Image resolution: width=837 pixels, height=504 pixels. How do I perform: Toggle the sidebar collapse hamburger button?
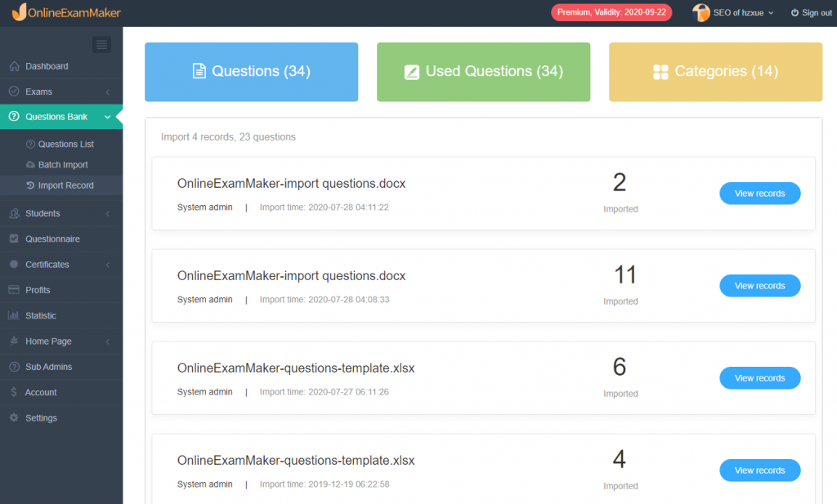pos(101,45)
